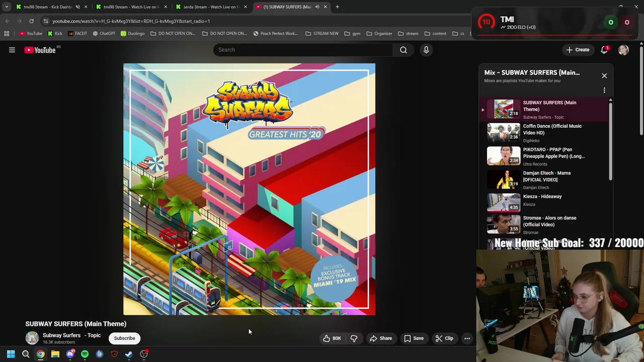This screenshot has height=362, width=644.
Task: Click the Share button
Action: click(381, 338)
